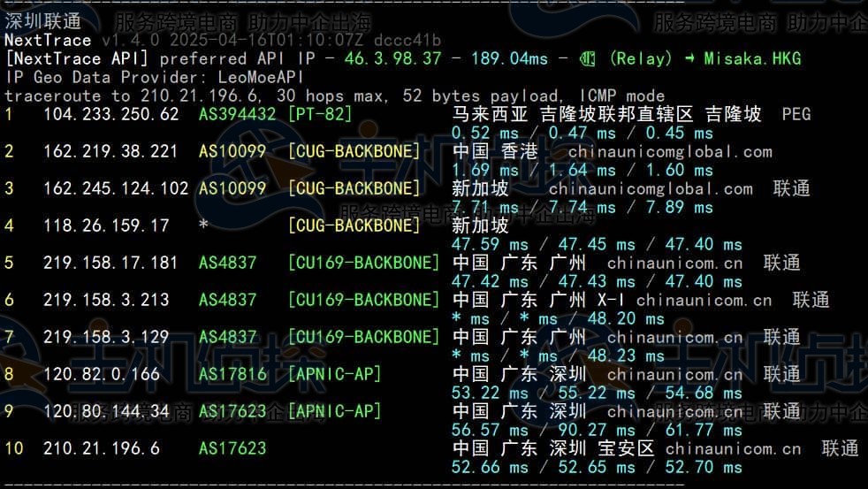Click [APNIC-AP] tag in hop 9 row
Image resolution: width=868 pixels, height=489 pixels.
334,411
